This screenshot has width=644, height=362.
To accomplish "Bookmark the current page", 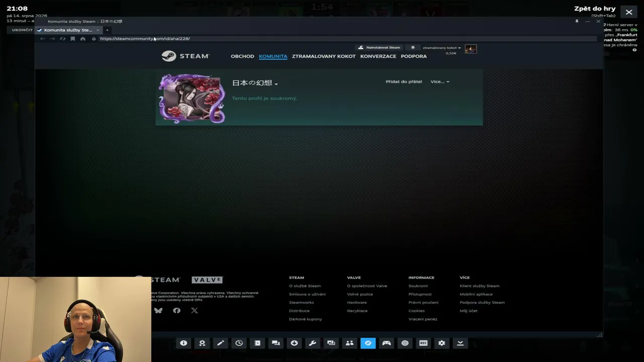I will (73, 39).
